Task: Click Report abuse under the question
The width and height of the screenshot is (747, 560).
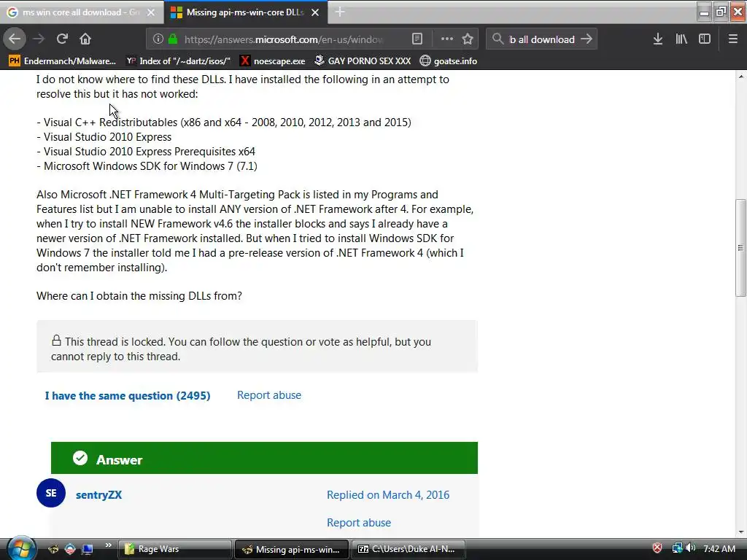Action: tap(269, 395)
